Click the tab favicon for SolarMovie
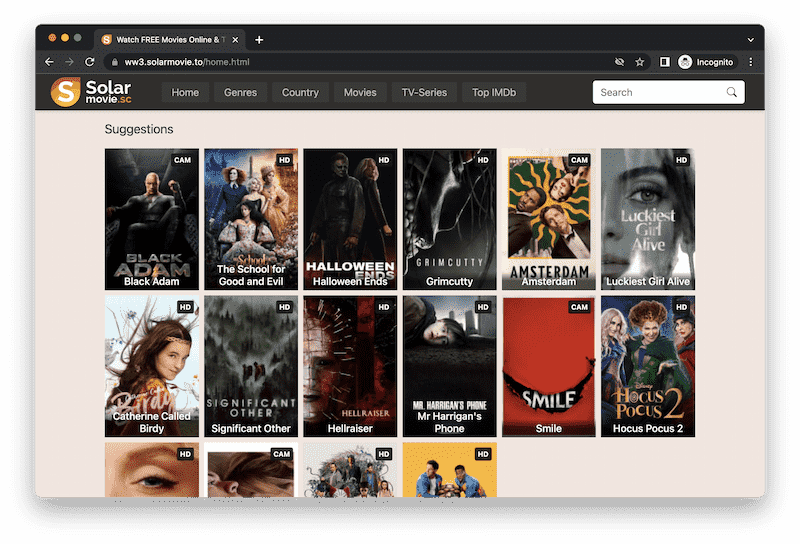Viewport: 800px width, 544px height. (x=107, y=40)
